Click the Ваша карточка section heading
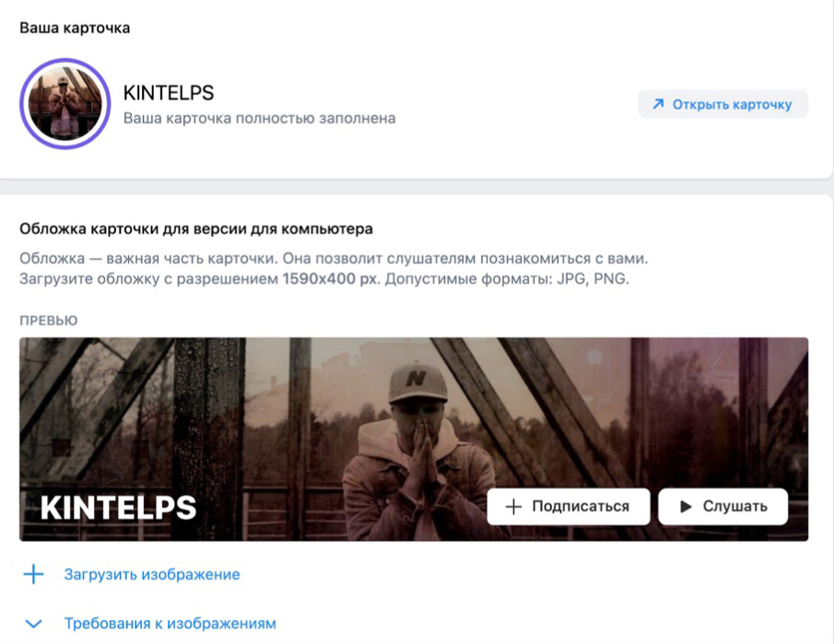The image size is (834, 644). pyautogui.click(x=75, y=28)
